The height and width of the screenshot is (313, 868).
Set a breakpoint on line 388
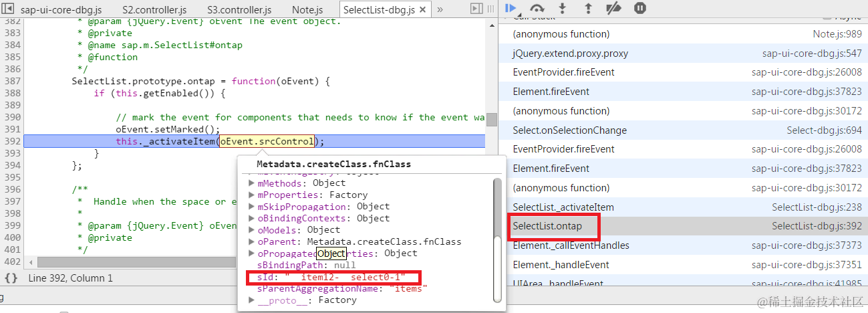(x=11, y=93)
